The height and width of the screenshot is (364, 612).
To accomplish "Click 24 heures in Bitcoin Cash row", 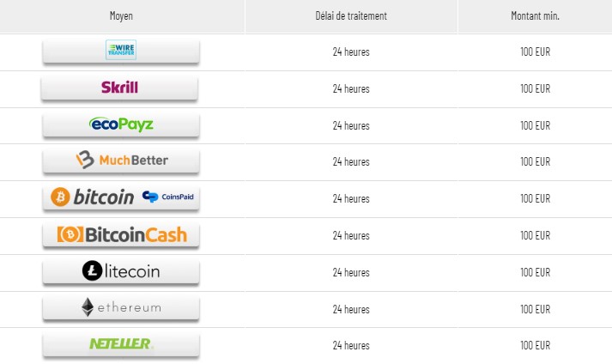I will click(x=351, y=235).
